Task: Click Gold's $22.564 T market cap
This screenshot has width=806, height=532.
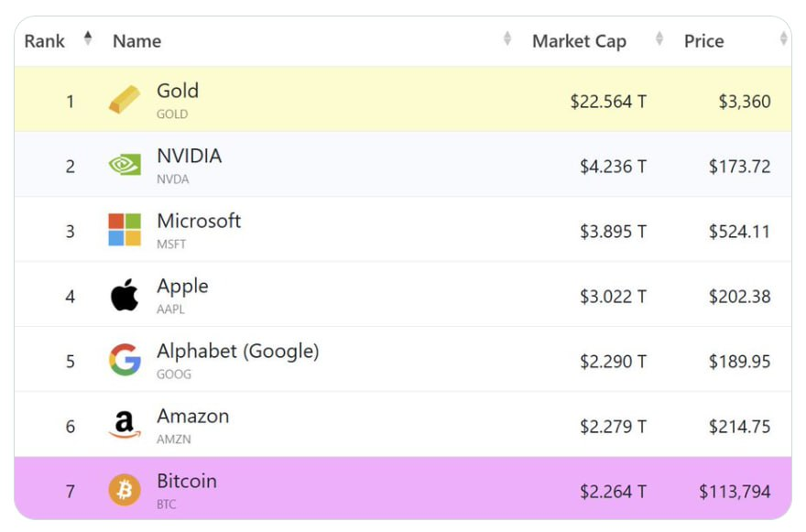Action: [x=608, y=102]
